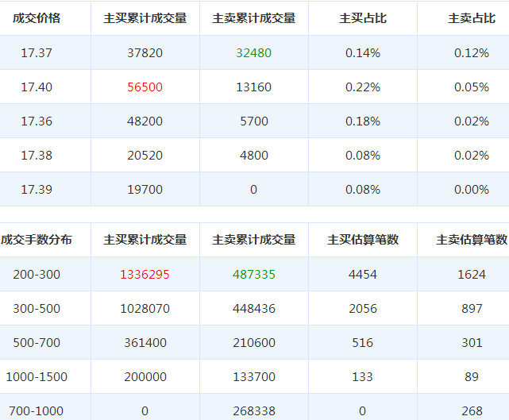This screenshot has height=420, width=509.
Task: Click the estimated sell count 1624
Action: click(472, 275)
